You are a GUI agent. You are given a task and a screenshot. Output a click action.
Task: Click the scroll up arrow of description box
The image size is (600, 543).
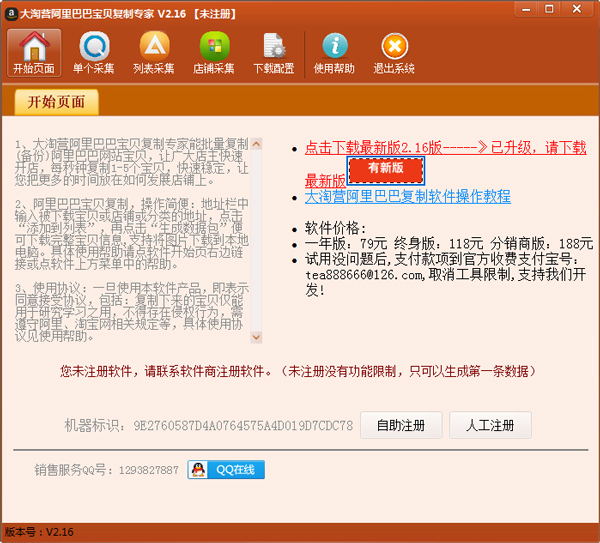point(256,144)
